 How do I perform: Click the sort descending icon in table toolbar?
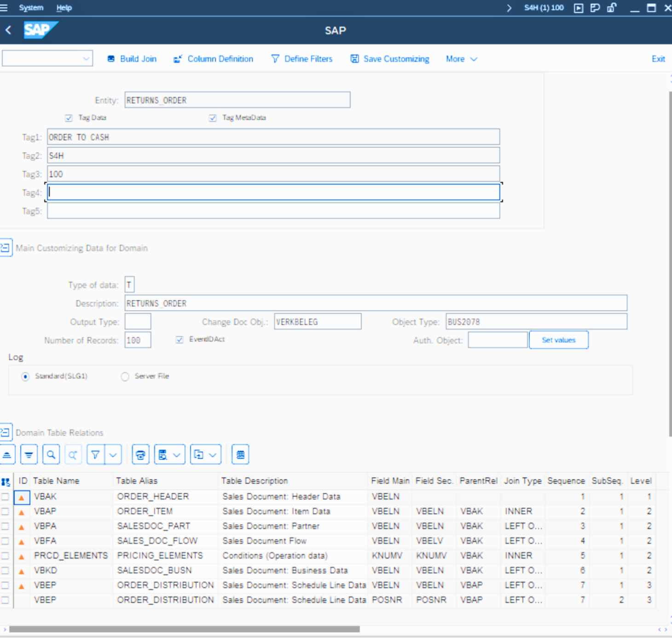point(29,455)
